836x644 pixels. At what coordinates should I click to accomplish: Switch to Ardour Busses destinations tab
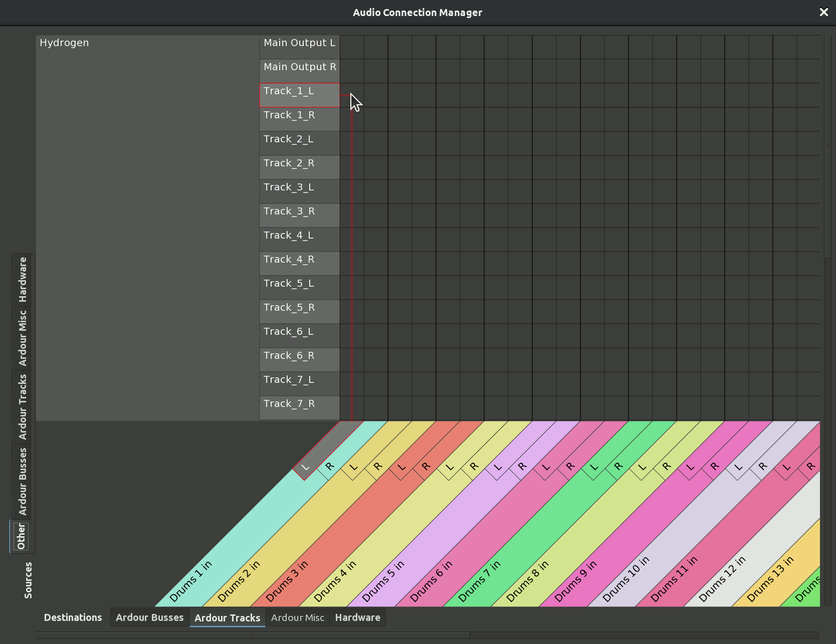(x=149, y=617)
